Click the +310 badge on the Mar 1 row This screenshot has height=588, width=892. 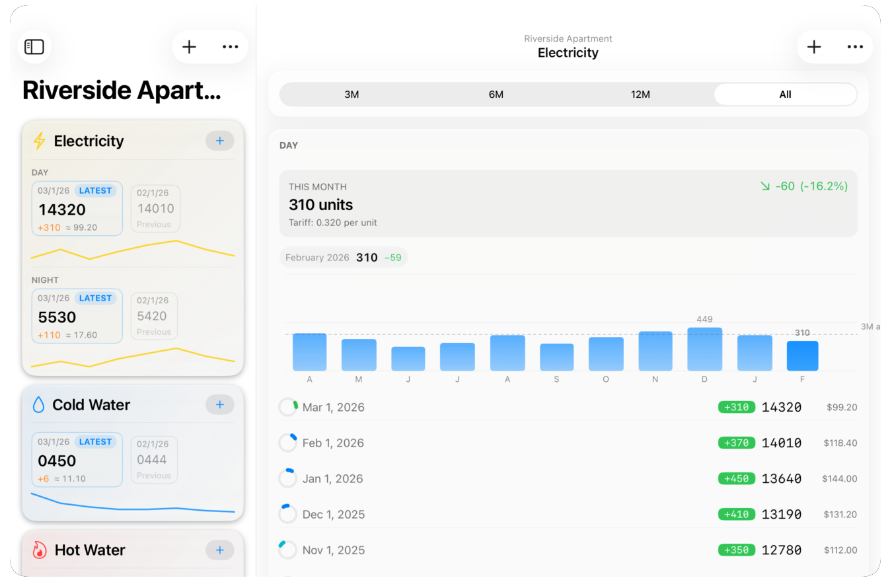[x=736, y=407]
